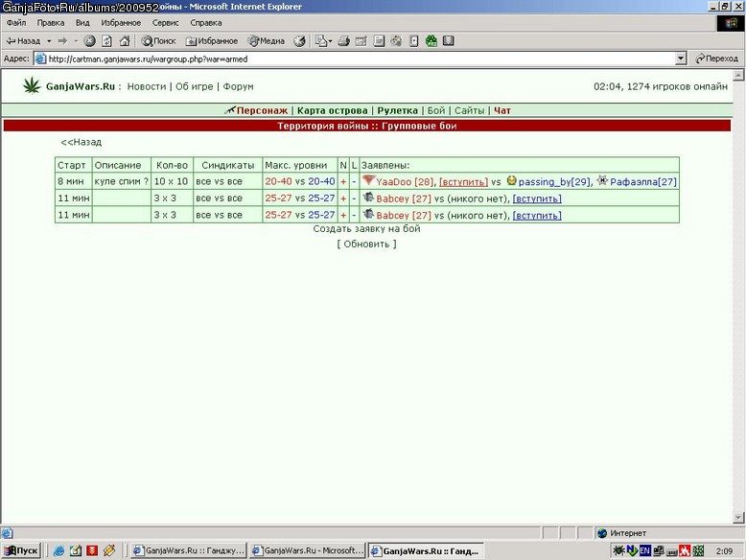Open the Сервис menu
Screen dimensions: 746x560
click(165, 22)
